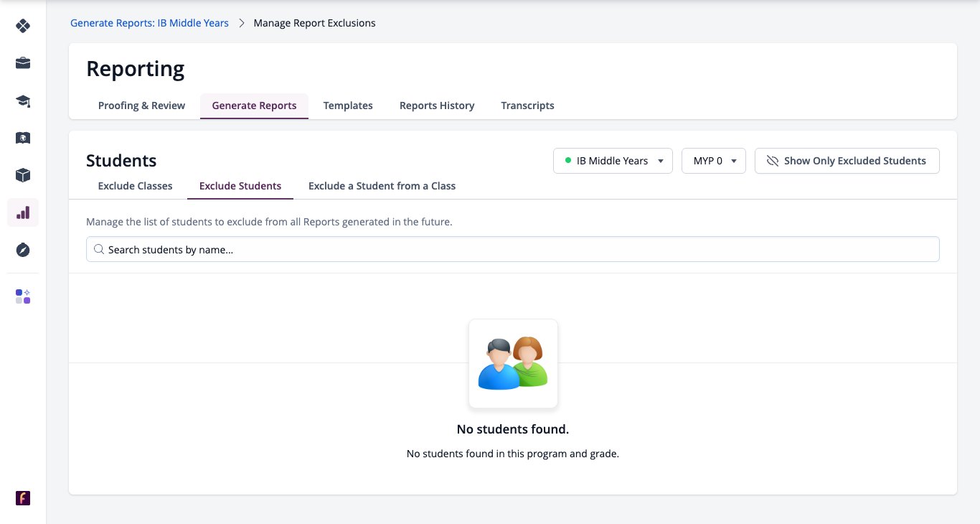Viewport: 980px width, 524px height.
Task: Switch to the Exclude Classes tab
Action: tap(136, 186)
